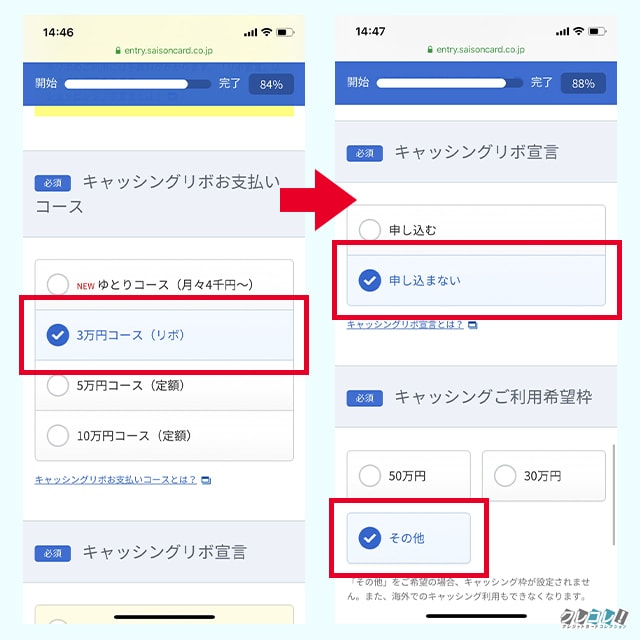Select ゆとりコース（月々4千円〜）radio option

coord(164,284)
